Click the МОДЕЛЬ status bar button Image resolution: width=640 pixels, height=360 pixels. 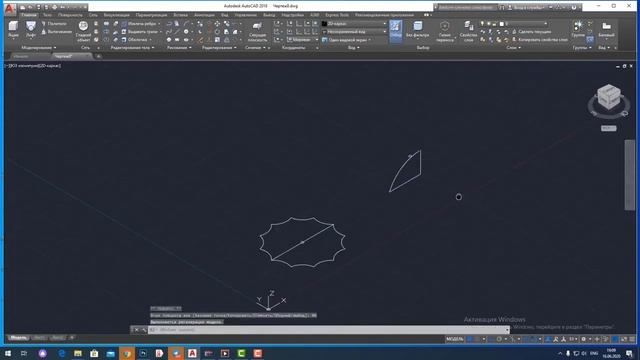point(454,339)
